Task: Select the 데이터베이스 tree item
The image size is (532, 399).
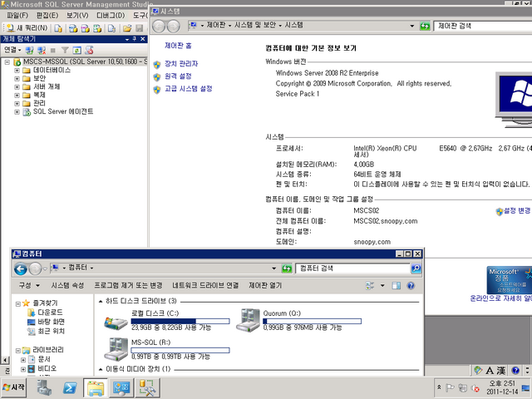Action: pyautogui.click(x=52, y=70)
